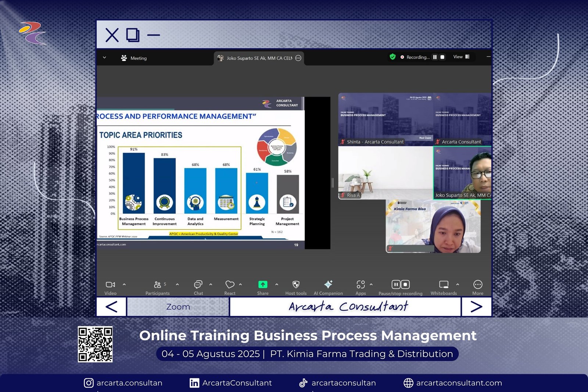
Task: Open the View layout dropdown
Action: pos(461,57)
